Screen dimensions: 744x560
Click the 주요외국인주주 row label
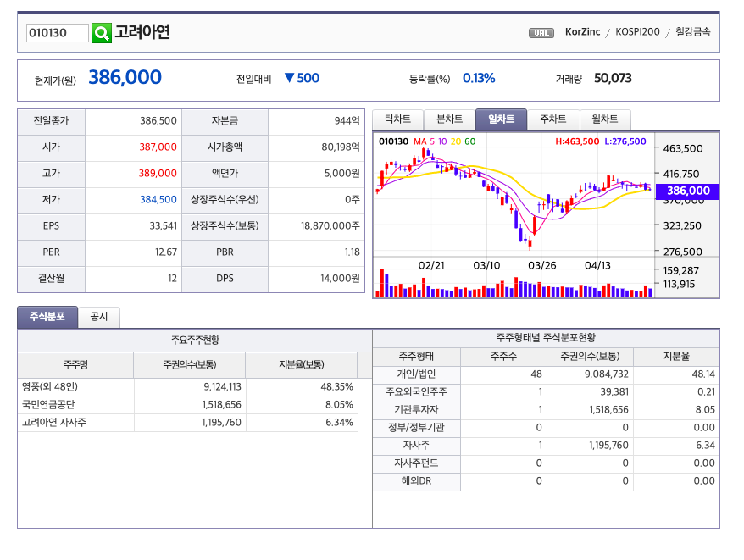point(416,392)
